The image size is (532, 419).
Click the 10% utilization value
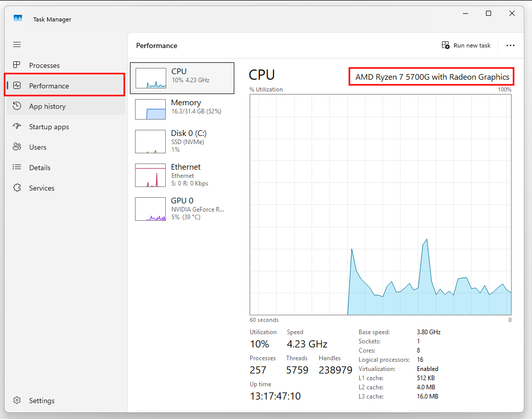point(259,344)
